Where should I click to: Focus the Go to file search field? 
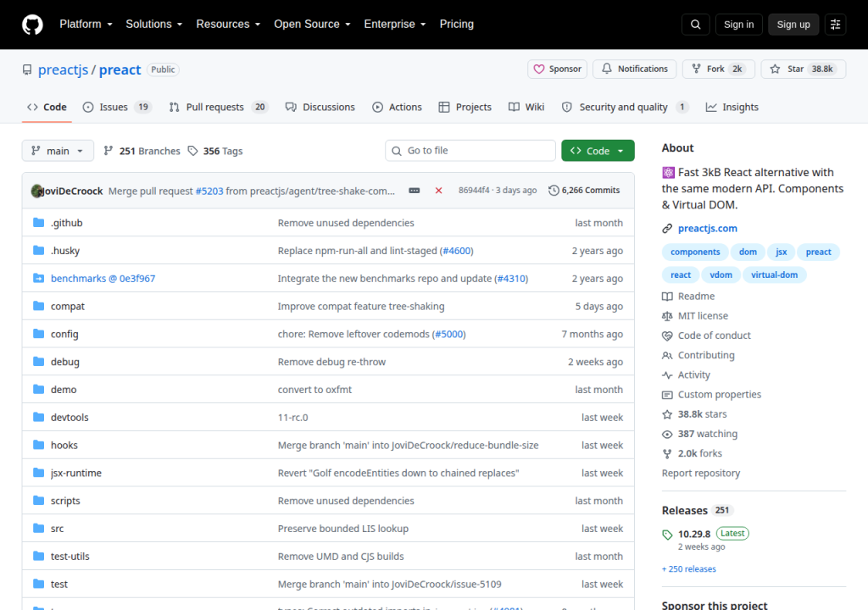pos(470,151)
